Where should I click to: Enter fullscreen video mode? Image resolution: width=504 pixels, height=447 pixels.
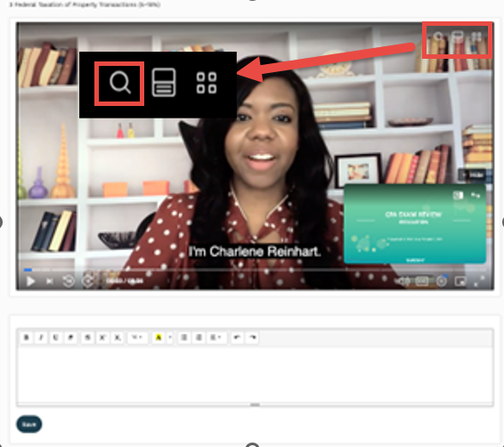pyautogui.click(x=480, y=281)
